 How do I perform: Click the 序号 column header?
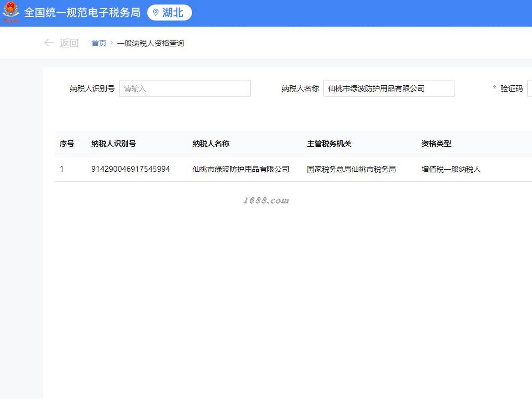[x=67, y=144]
